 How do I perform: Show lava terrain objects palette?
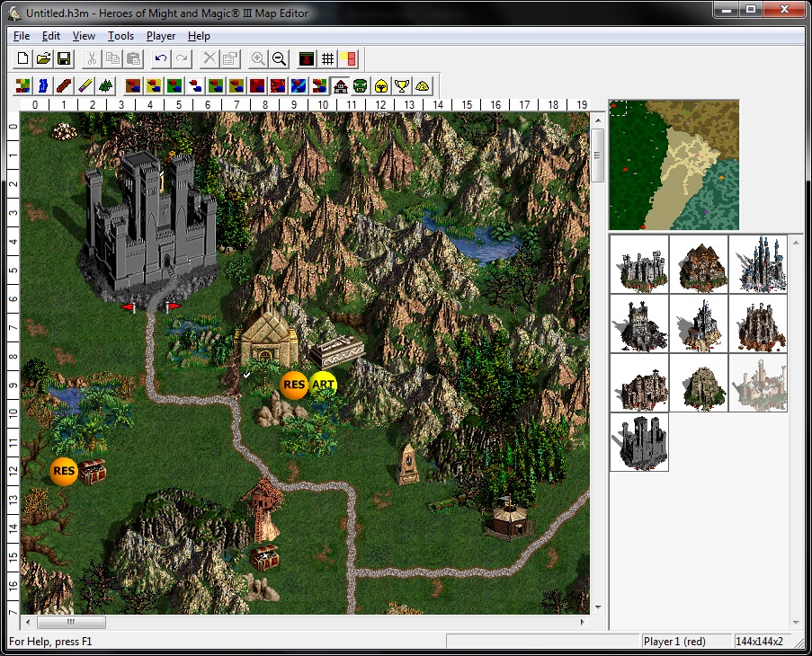(x=278, y=86)
